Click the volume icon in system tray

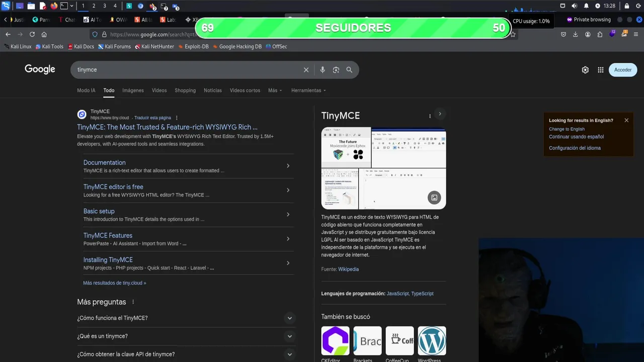575,6
